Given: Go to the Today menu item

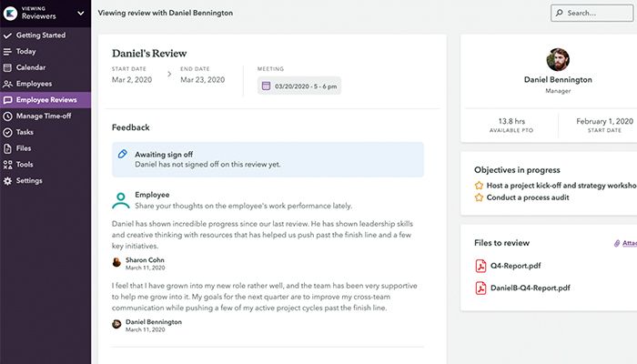Looking at the screenshot, I should coord(26,51).
